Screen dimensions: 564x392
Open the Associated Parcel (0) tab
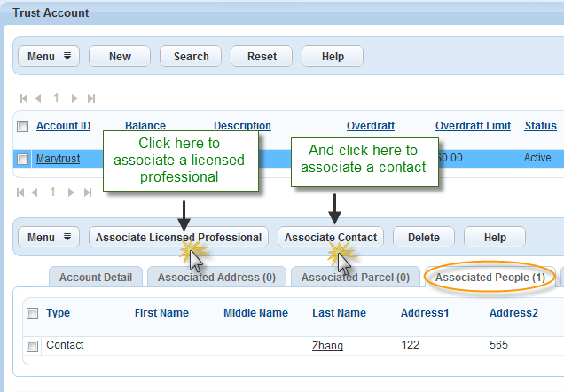pos(355,278)
